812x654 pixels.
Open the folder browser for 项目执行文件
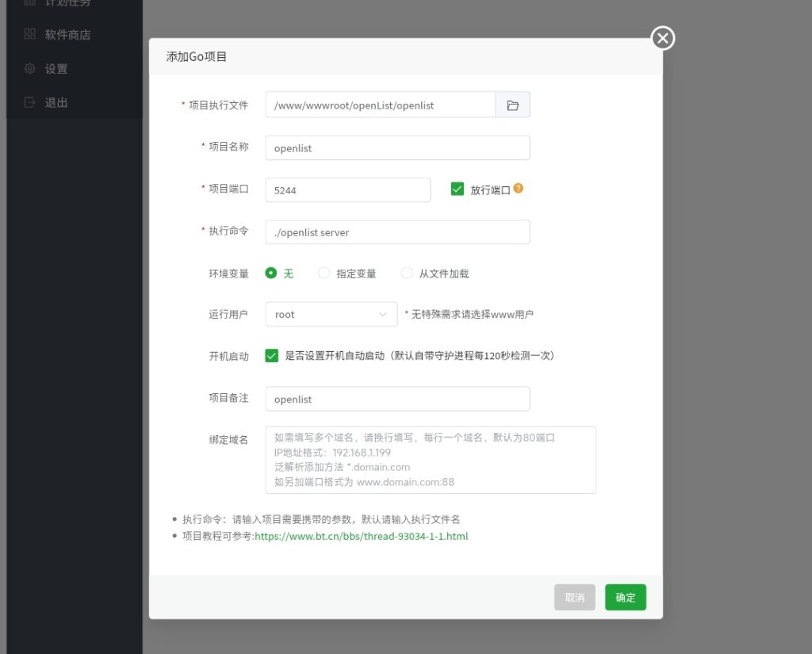point(512,104)
